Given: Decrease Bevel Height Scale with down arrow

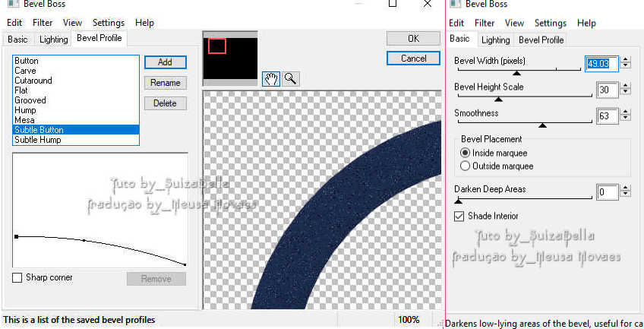Looking at the screenshot, I should tap(626, 92).
